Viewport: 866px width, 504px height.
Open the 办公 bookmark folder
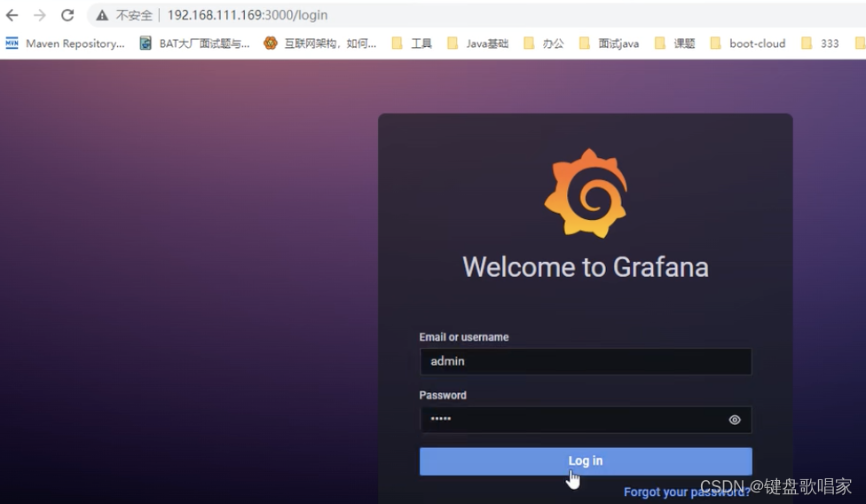point(544,43)
